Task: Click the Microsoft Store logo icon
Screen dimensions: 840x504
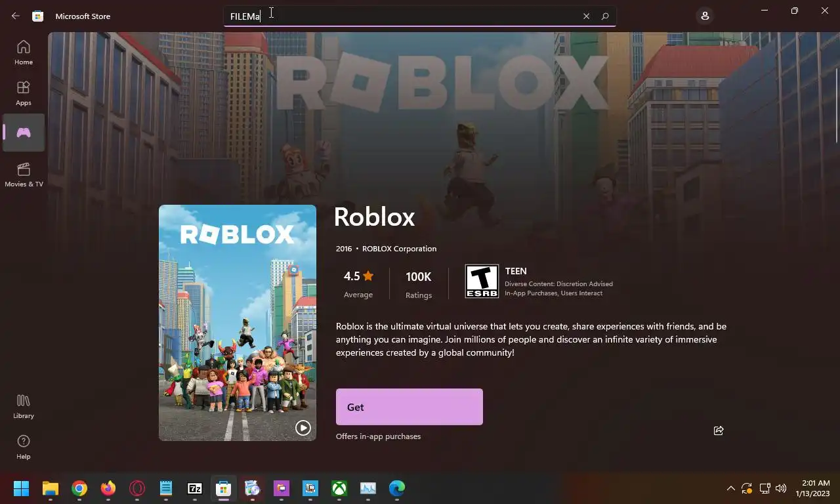Action: [38, 16]
